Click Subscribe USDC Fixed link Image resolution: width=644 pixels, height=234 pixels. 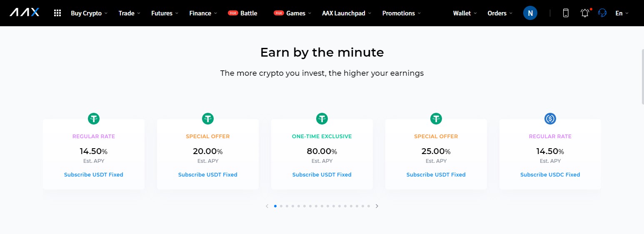(x=550, y=174)
